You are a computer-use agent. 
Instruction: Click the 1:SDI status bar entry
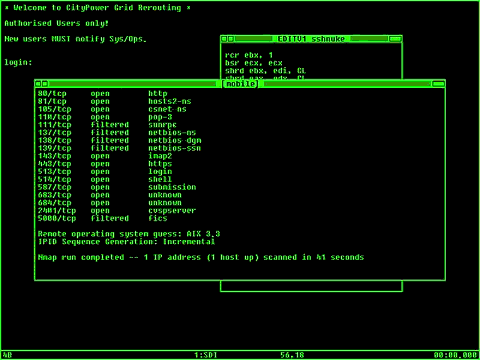(x=206, y=355)
